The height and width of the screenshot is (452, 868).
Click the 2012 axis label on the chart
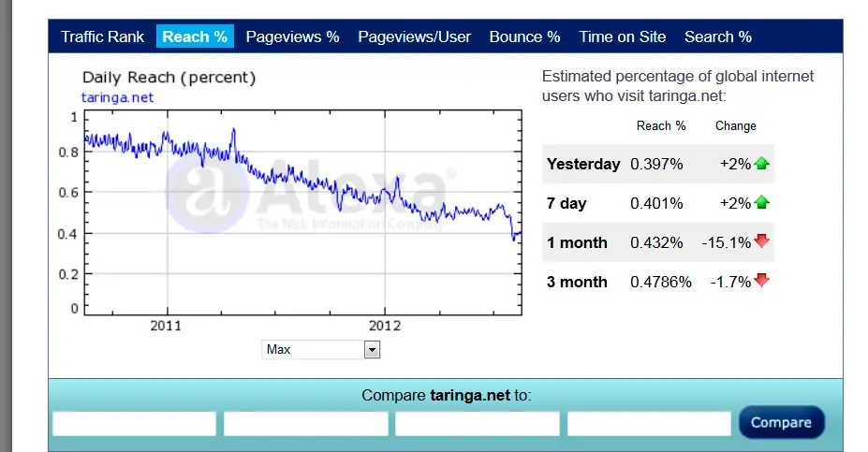[x=385, y=326]
